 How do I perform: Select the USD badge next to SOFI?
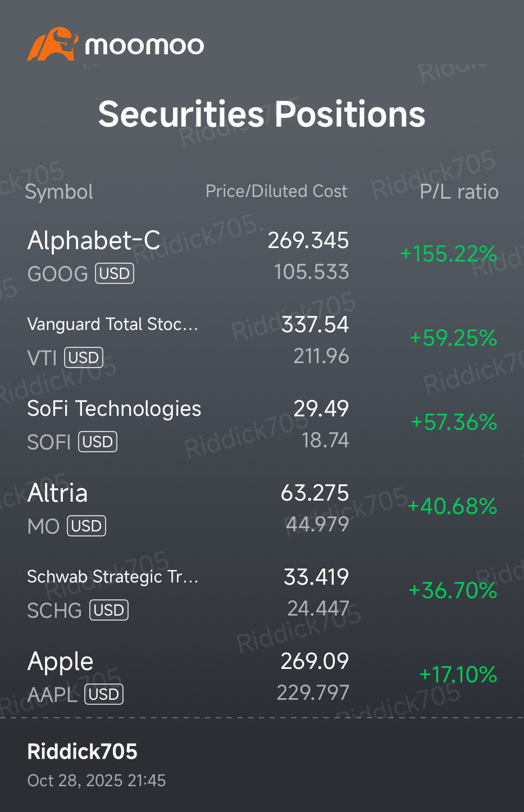click(x=98, y=442)
